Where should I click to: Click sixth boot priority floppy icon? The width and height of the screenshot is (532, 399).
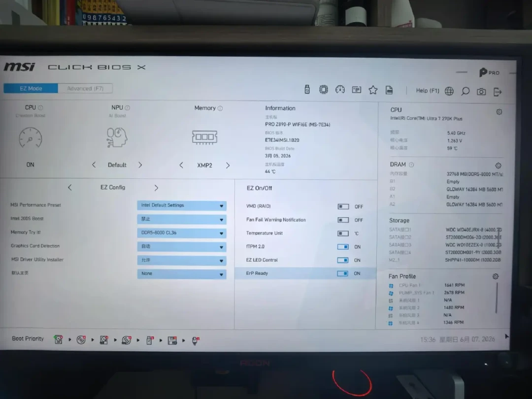[172, 340]
